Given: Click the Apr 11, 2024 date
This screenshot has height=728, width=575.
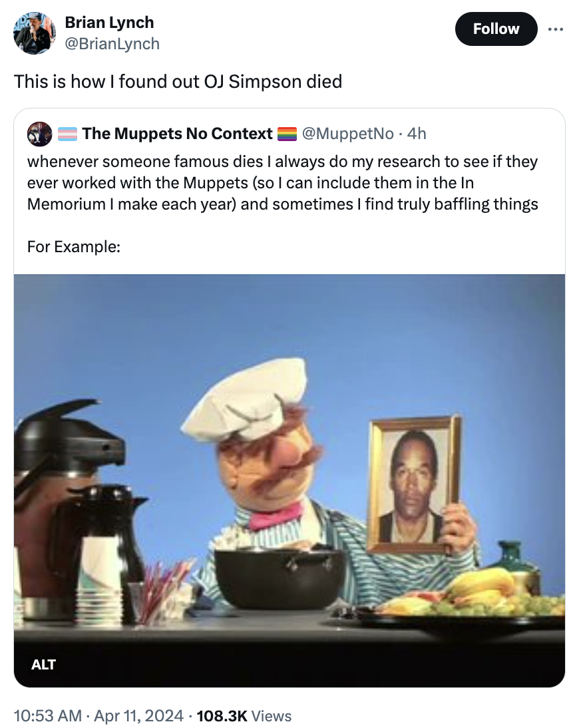Looking at the screenshot, I should 140,716.
